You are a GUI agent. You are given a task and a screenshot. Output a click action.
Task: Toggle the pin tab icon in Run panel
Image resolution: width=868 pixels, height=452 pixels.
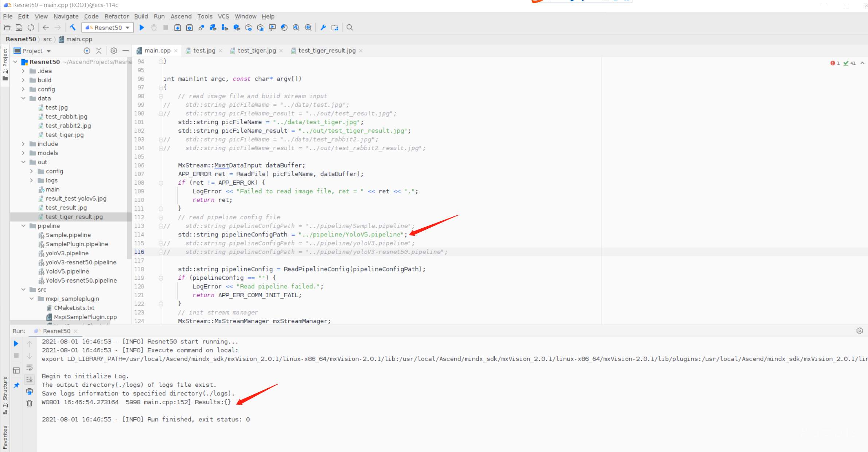tap(16, 385)
